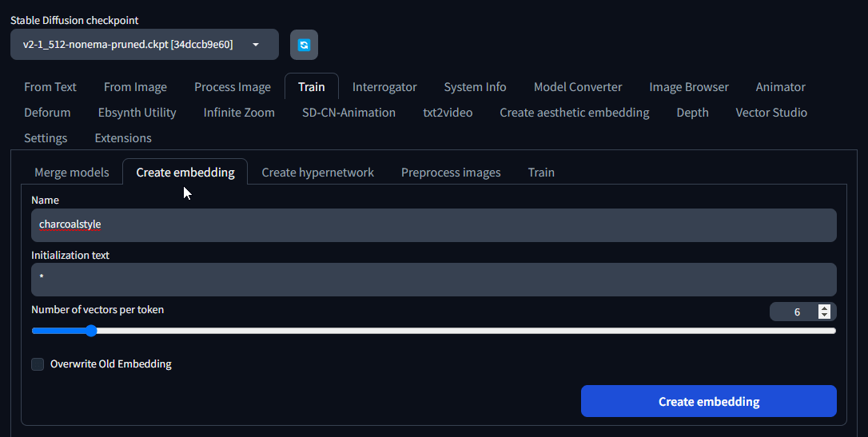Select the Depth tab
The height and width of the screenshot is (437, 868).
[x=692, y=113]
